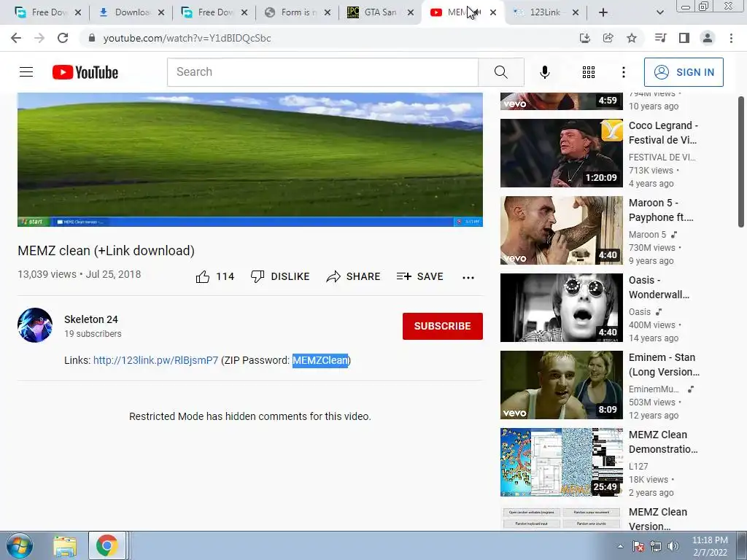Screen dimensions: 747x560
Task: Switch to the first Free Download tab
Action: [43, 12]
